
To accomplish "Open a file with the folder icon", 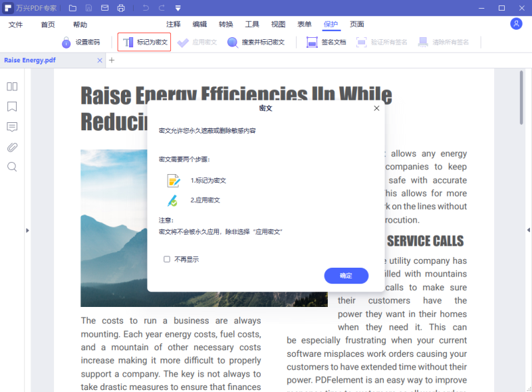I will (x=72, y=8).
